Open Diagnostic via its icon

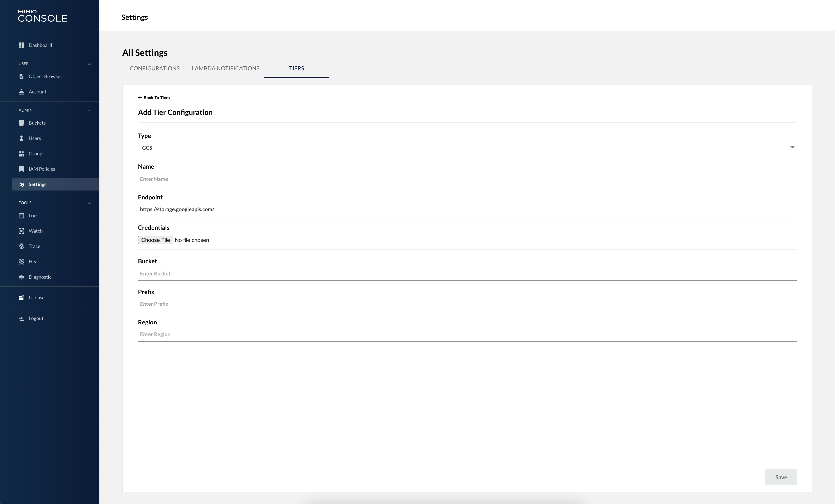[x=21, y=277]
